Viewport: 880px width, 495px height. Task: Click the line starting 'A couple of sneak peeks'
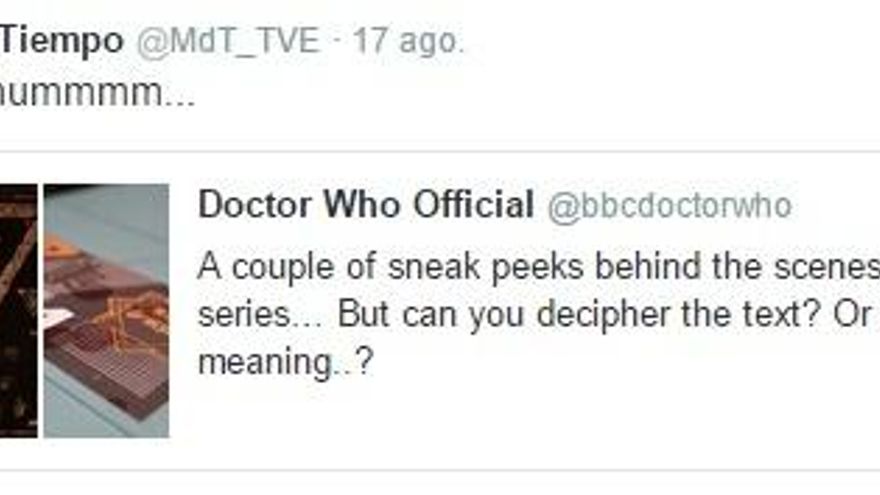click(x=539, y=266)
